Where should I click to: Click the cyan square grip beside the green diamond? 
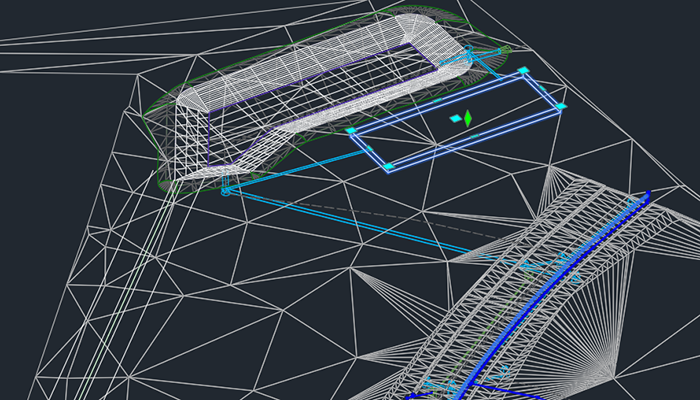pyautogui.click(x=456, y=119)
